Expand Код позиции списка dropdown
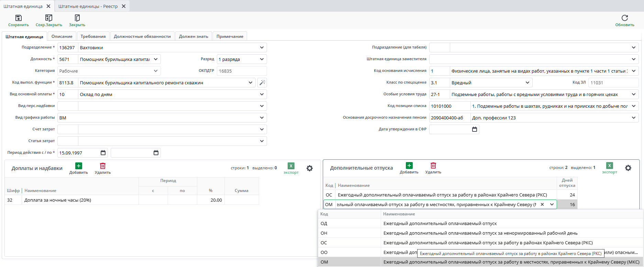 (634, 106)
